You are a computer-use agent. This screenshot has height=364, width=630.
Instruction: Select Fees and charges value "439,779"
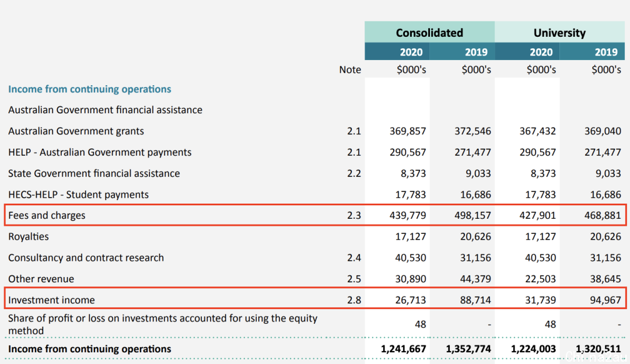click(x=408, y=215)
